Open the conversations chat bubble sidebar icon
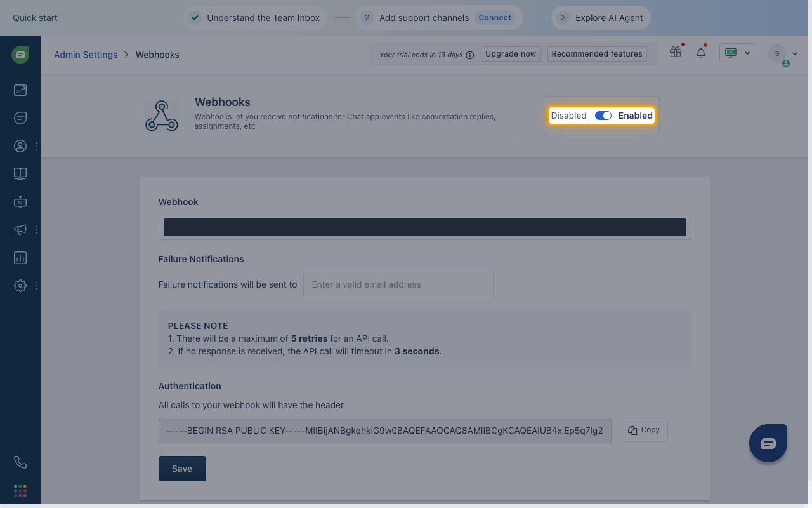Screen dimensions: 812x508 tap(20, 118)
